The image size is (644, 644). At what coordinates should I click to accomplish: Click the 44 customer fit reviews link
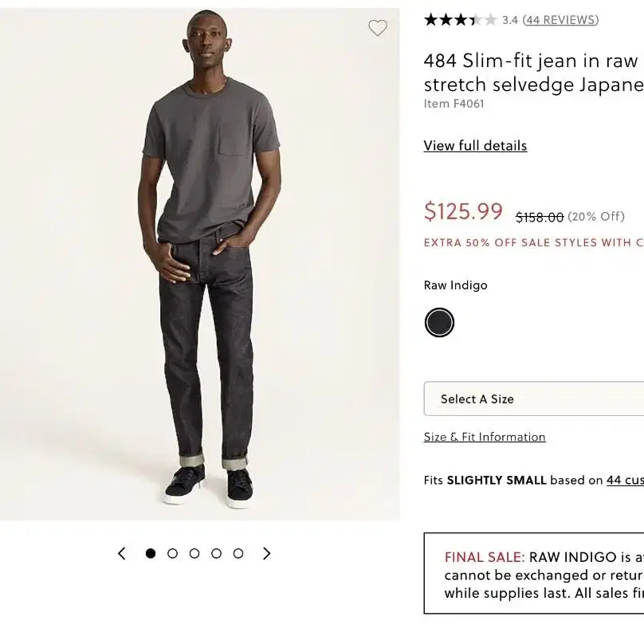click(625, 480)
